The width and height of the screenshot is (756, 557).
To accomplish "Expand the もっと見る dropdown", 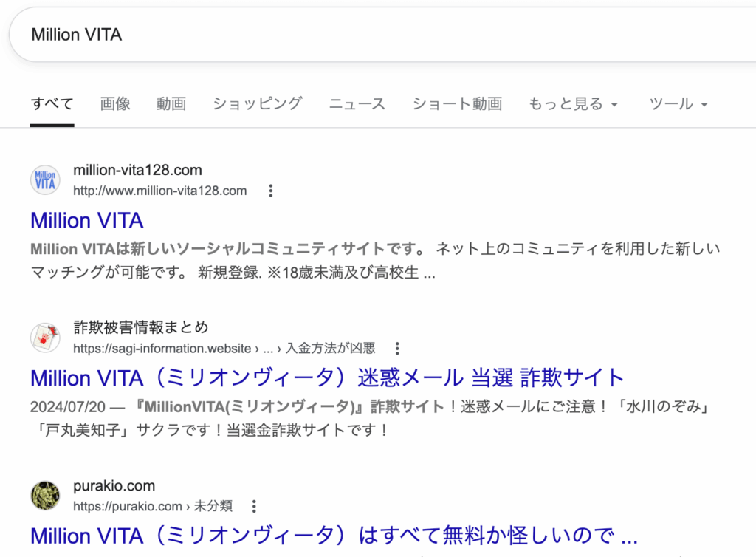I will pos(573,104).
